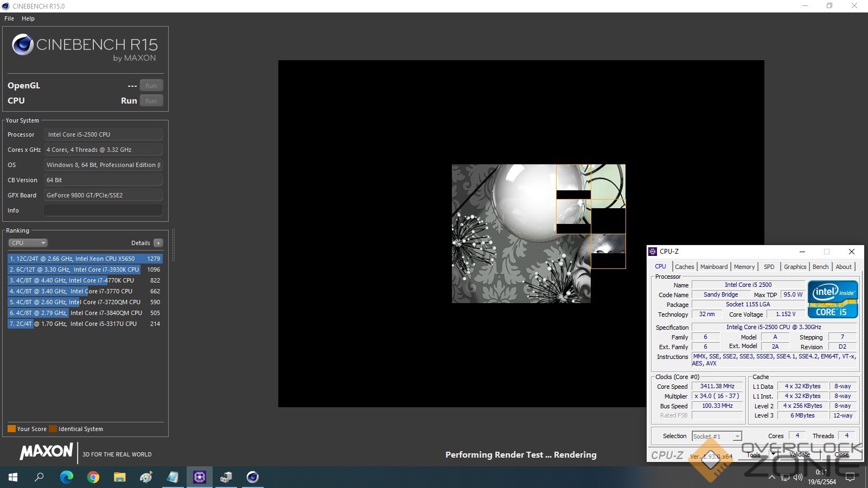Open the notification center icon
The image size is (868, 488).
(x=850, y=477)
